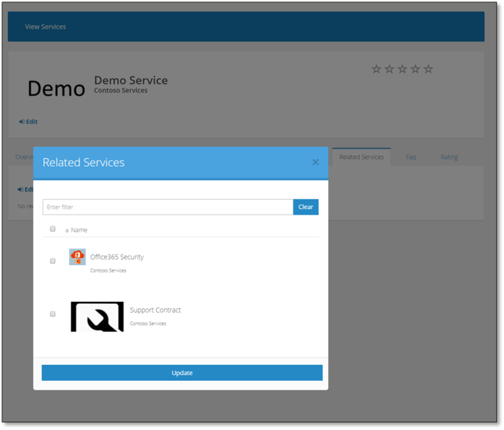Click Contoso Services under Support Contract
Viewport: 504px width, 430px height.
[148, 324]
